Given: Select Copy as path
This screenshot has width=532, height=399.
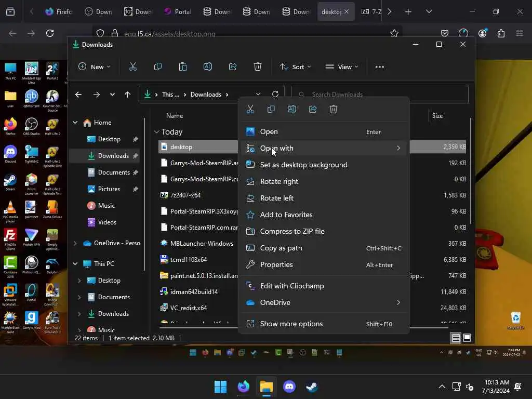Looking at the screenshot, I should (x=324, y=248).
